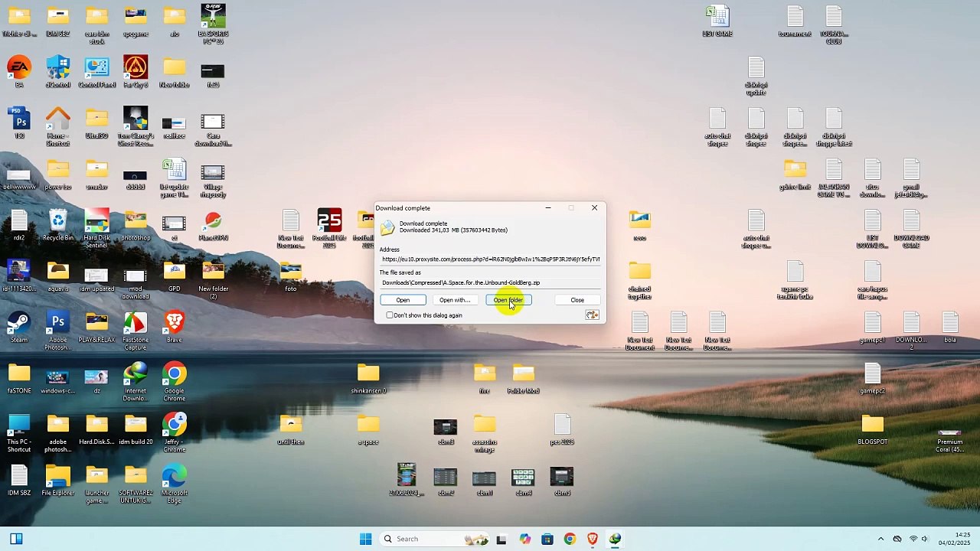The width and height of the screenshot is (980, 551).
Task: Select the Hard Disk Sentinel shortcut
Action: coord(96,228)
